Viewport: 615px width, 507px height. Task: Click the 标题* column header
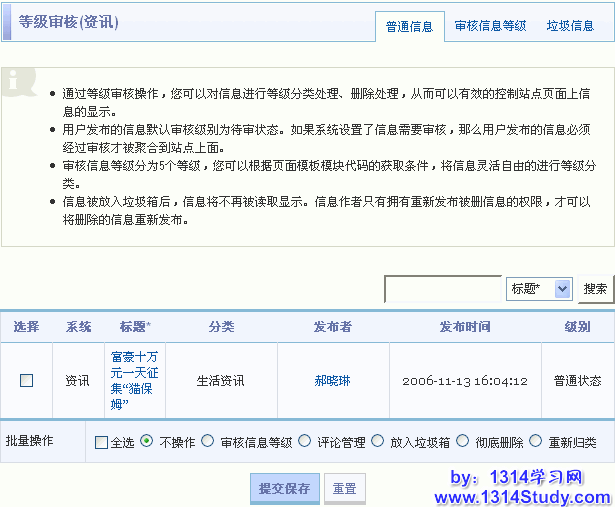click(x=135, y=327)
